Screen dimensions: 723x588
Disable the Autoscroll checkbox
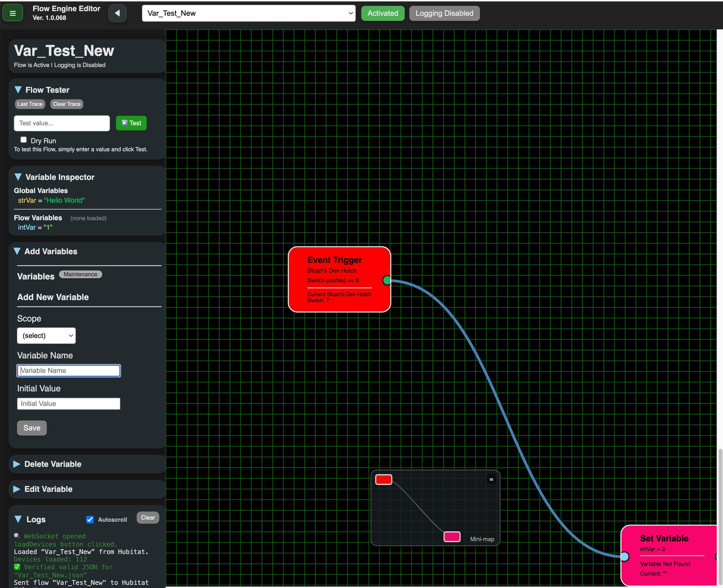click(x=90, y=519)
